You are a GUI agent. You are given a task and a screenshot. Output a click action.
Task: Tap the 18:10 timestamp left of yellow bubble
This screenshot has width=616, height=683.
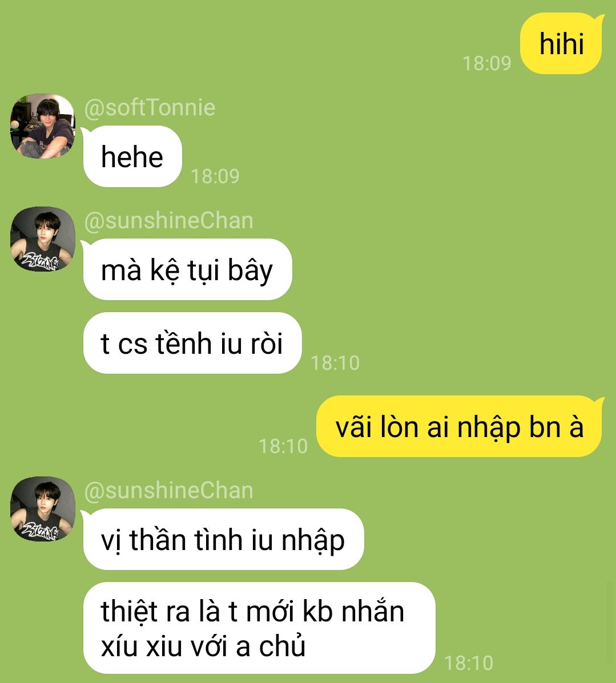283,446
